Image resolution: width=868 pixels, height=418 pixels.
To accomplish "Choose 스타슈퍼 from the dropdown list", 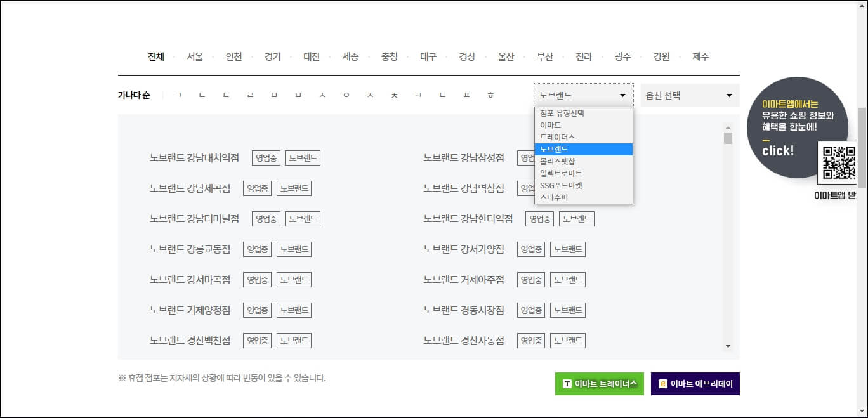I will 584,197.
